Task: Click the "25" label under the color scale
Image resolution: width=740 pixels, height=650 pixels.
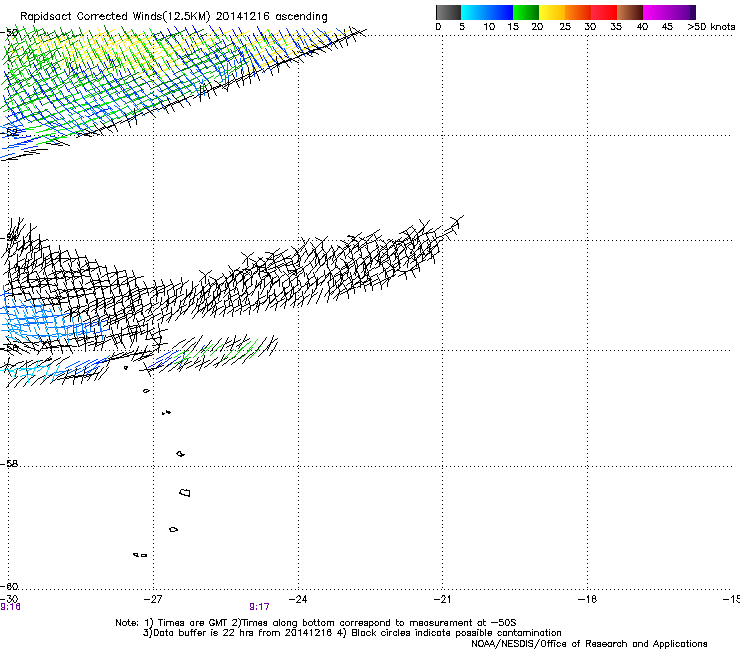Action: pos(565,27)
